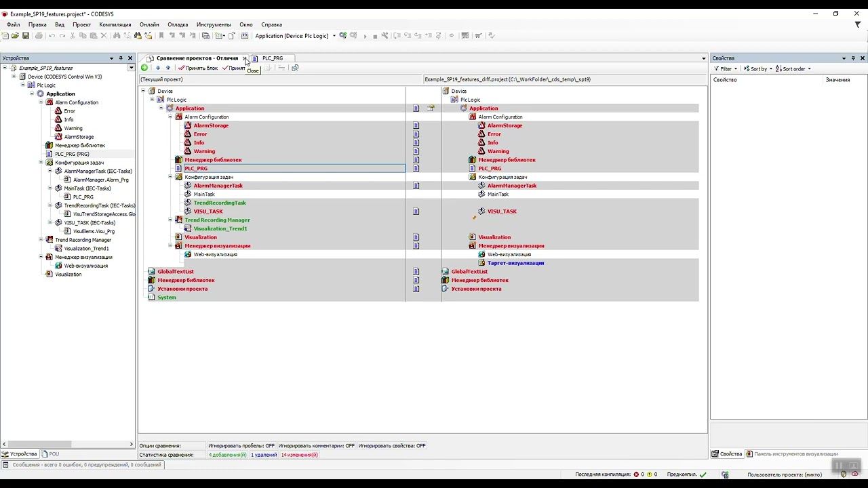
Task: Click the Trend Recording Manager icon in Devices tree
Action: pyautogui.click(x=49, y=240)
